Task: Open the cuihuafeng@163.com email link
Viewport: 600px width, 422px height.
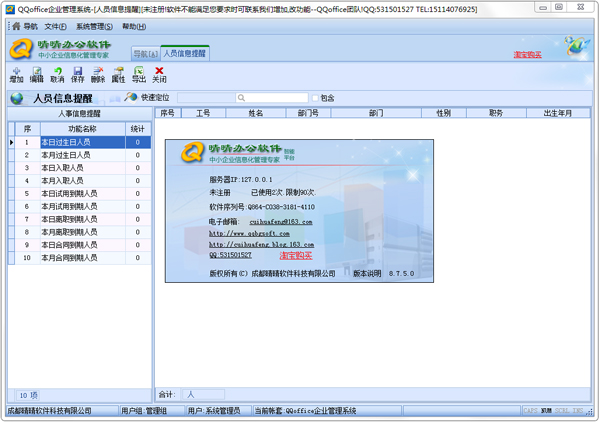Action: coord(281,222)
